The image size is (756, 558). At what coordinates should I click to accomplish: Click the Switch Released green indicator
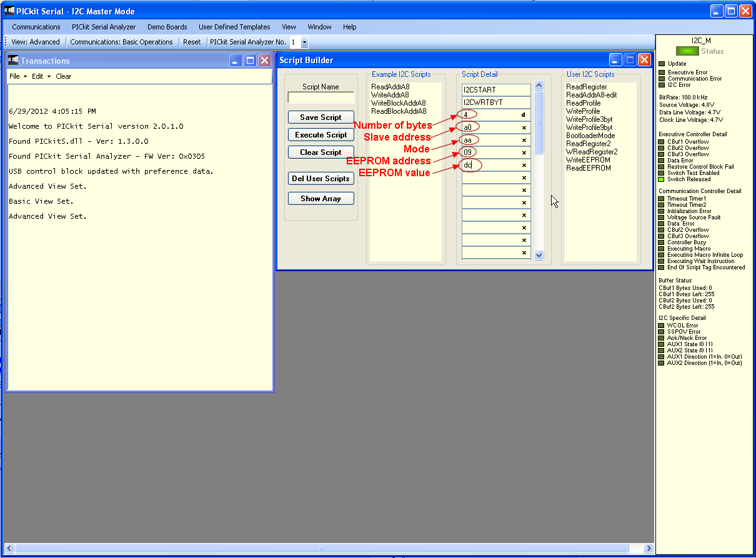click(662, 179)
